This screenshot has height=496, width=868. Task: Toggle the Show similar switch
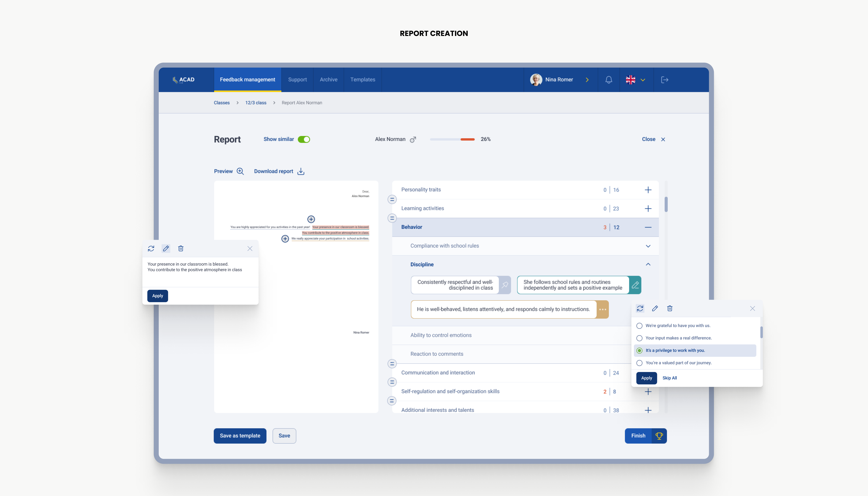coord(304,139)
